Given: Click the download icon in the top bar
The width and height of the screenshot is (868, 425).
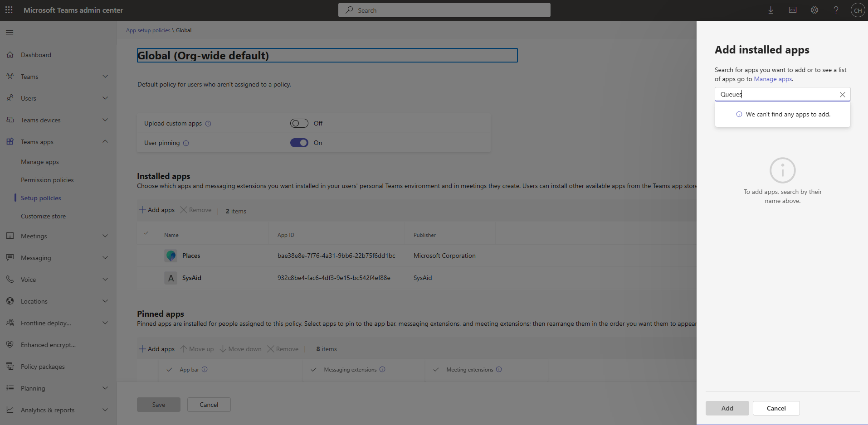Looking at the screenshot, I should coord(770,10).
